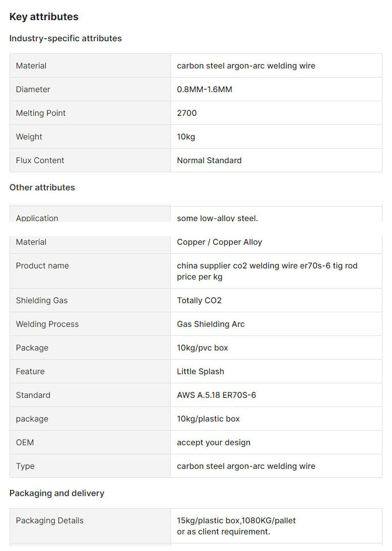Click the "Packaging Details" row label
The image size is (392, 551).
(50, 520)
